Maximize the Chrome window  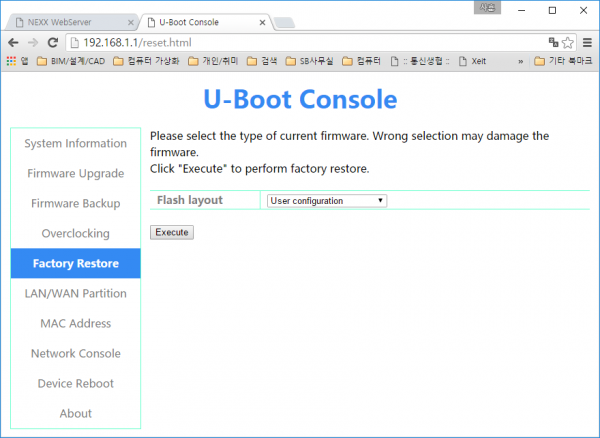tap(552, 10)
